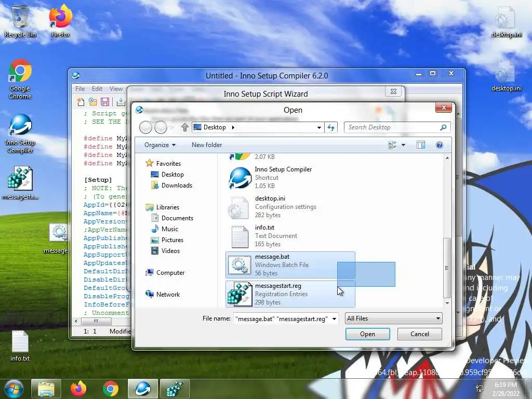
Task: Go up one folder level in Open dialog
Action: click(x=184, y=127)
